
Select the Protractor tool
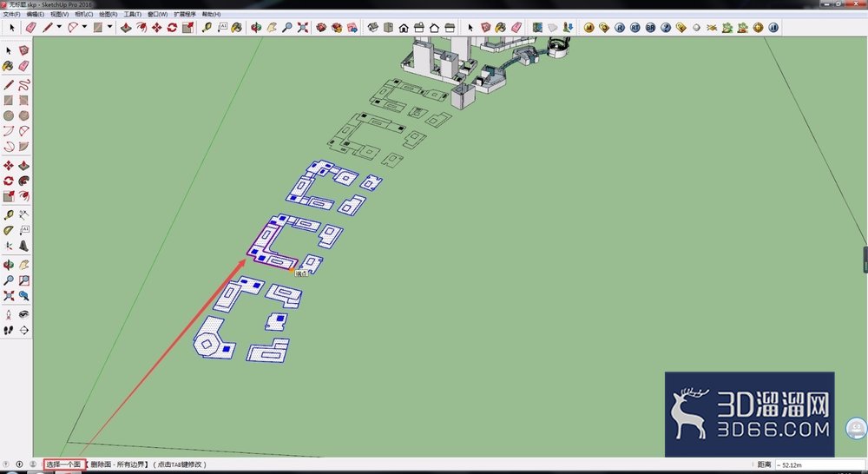9,230
